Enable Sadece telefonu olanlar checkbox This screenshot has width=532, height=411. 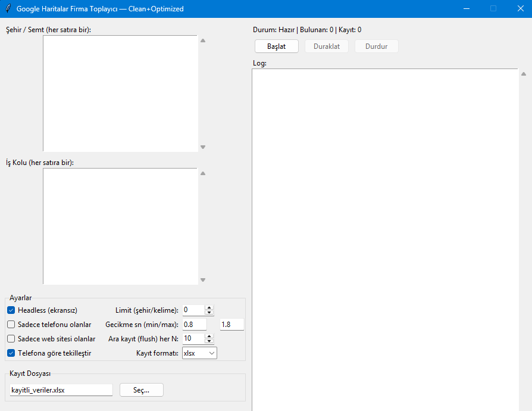(11, 325)
